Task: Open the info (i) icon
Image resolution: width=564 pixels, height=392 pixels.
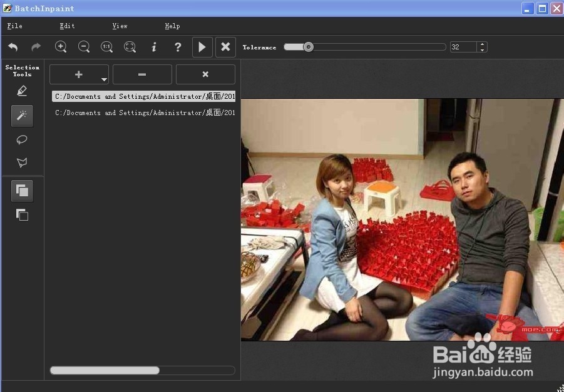Action: click(154, 47)
